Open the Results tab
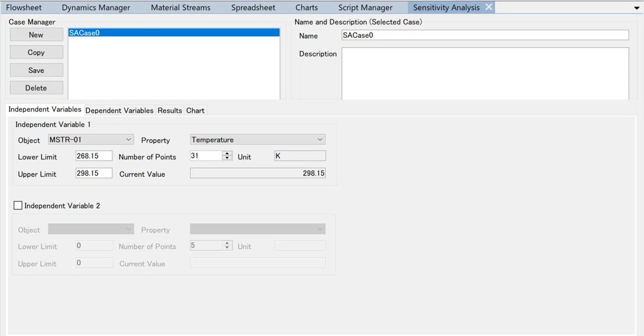 (170, 110)
